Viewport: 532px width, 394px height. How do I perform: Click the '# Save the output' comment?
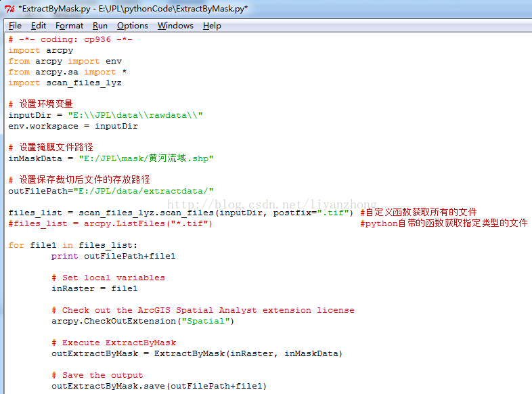pos(97,376)
